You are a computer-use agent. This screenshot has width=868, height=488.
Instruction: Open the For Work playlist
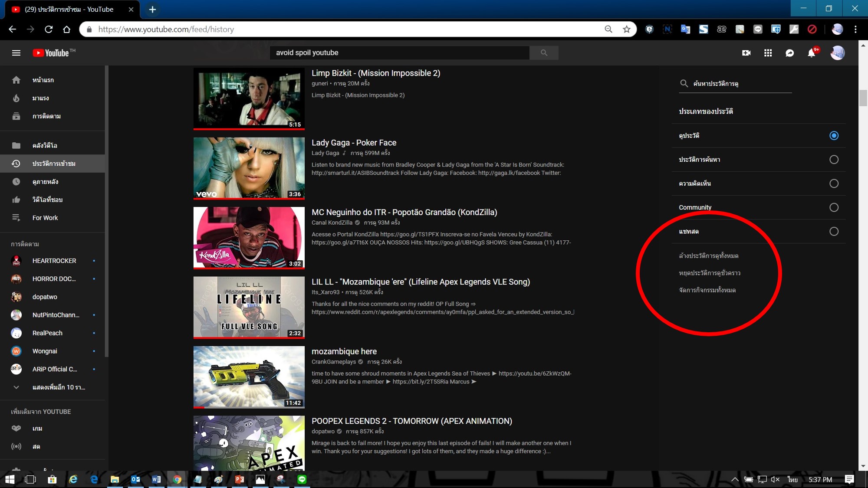53,218
